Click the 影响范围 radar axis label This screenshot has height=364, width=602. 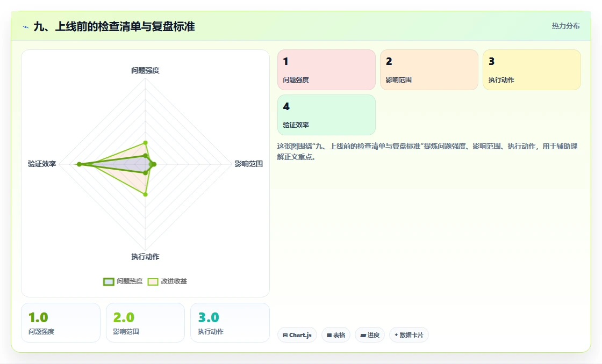[249, 164]
